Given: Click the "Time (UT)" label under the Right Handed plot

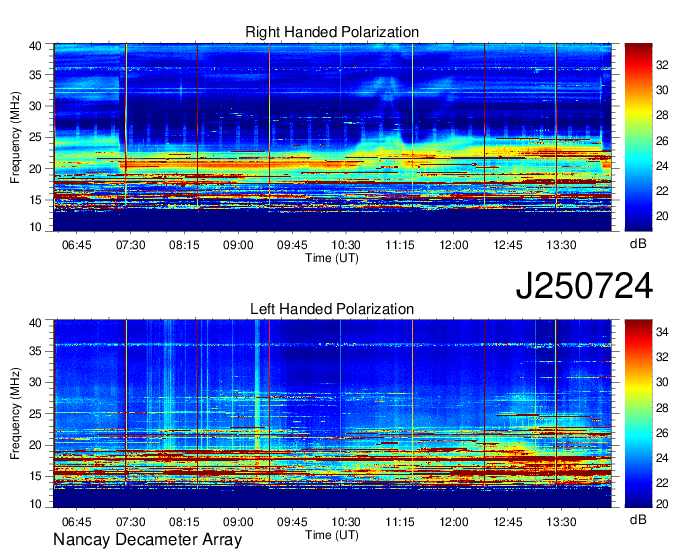Looking at the screenshot, I should [x=332, y=258].
